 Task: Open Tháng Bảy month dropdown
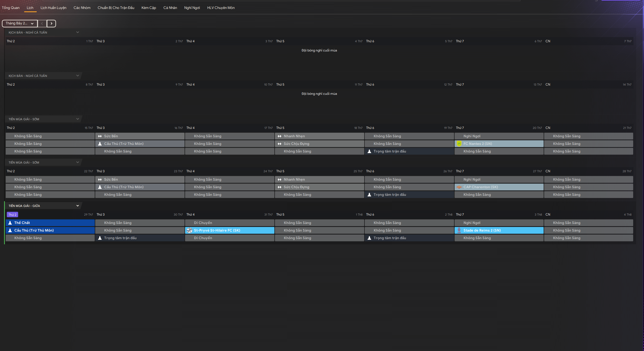pos(20,24)
